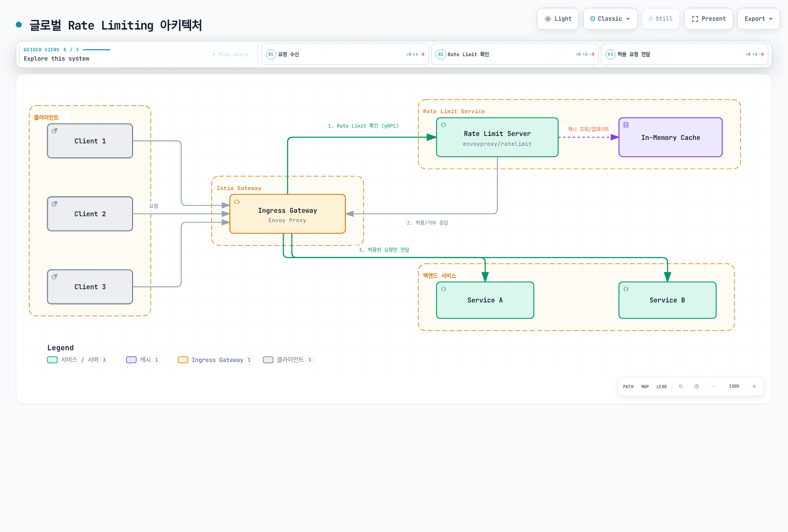Select the Service B node
This screenshot has width=788, height=532.
[667, 300]
